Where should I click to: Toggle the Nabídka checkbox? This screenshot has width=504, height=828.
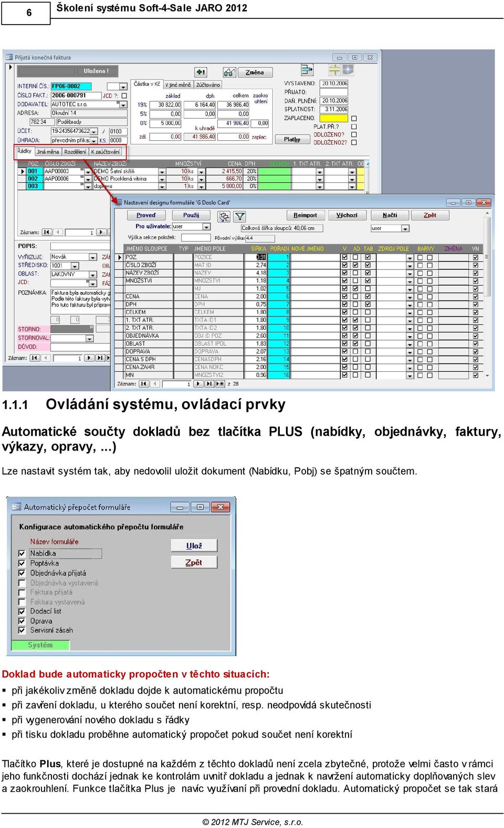tap(22, 553)
